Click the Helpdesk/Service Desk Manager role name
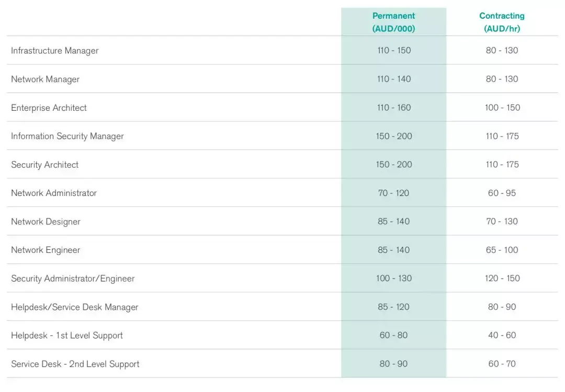This screenshot has height=392, width=565. point(75,307)
